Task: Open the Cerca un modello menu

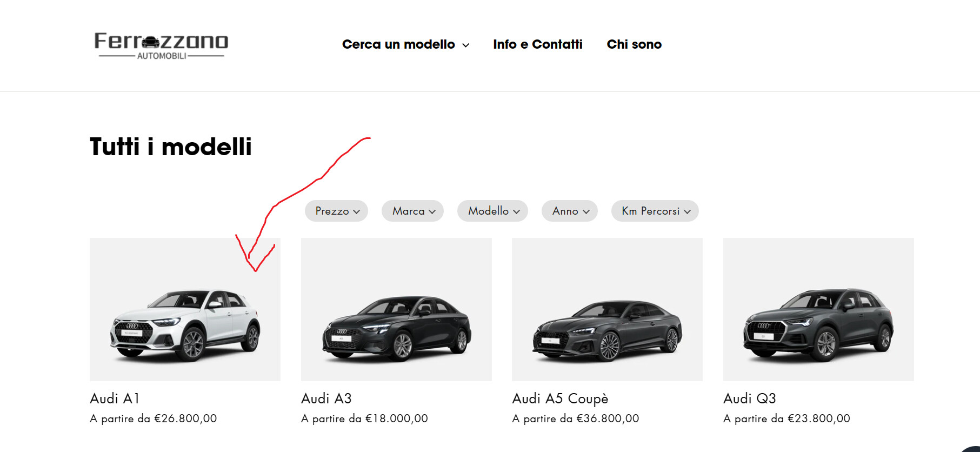Action: pyautogui.click(x=405, y=44)
